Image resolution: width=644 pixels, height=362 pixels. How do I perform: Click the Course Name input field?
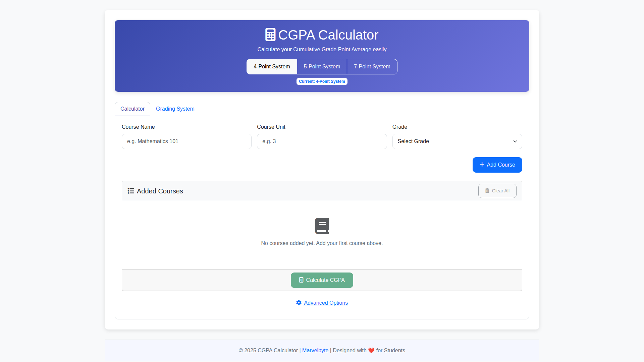[x=186, y=141]
